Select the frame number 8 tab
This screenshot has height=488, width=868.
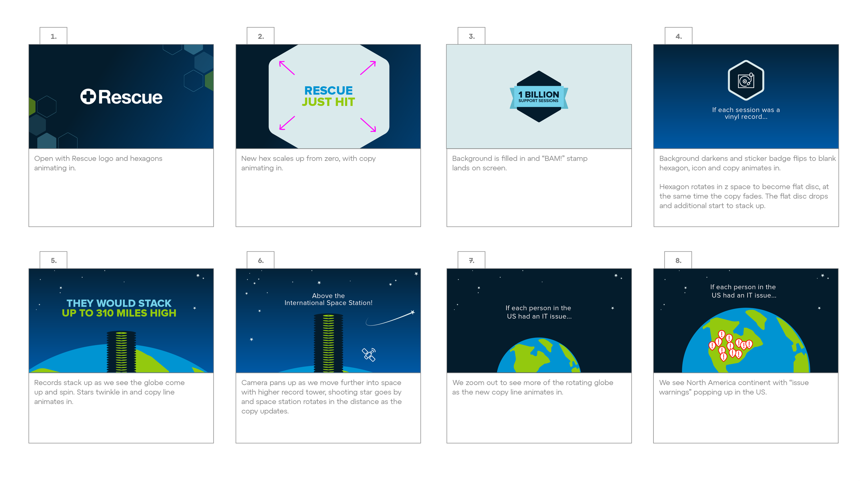pos(678,260)
